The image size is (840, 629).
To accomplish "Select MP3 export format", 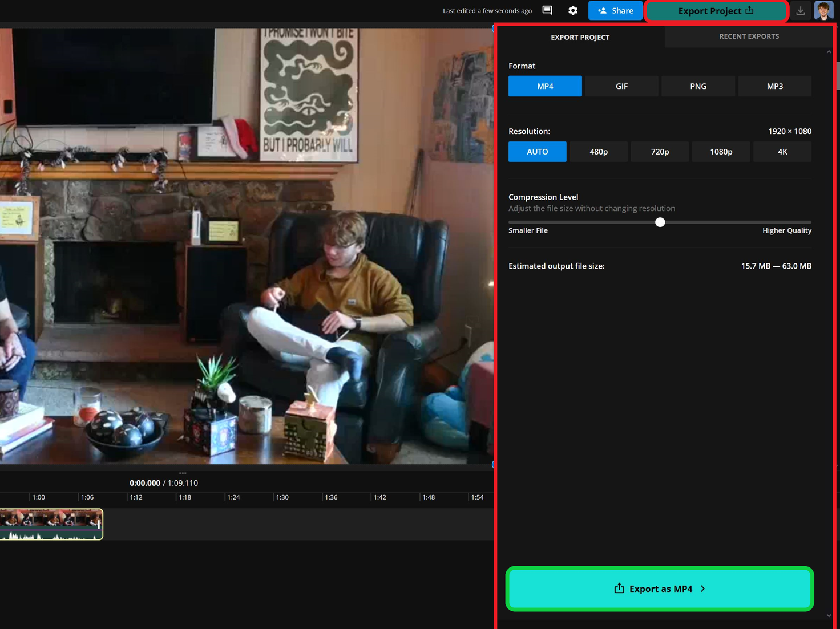I will [774, 86].
